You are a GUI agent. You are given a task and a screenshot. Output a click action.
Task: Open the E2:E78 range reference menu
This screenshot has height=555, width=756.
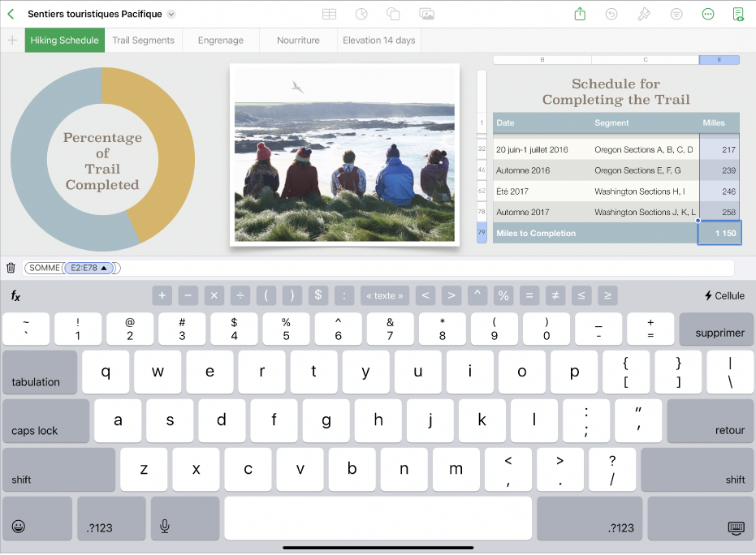[89, 268]
